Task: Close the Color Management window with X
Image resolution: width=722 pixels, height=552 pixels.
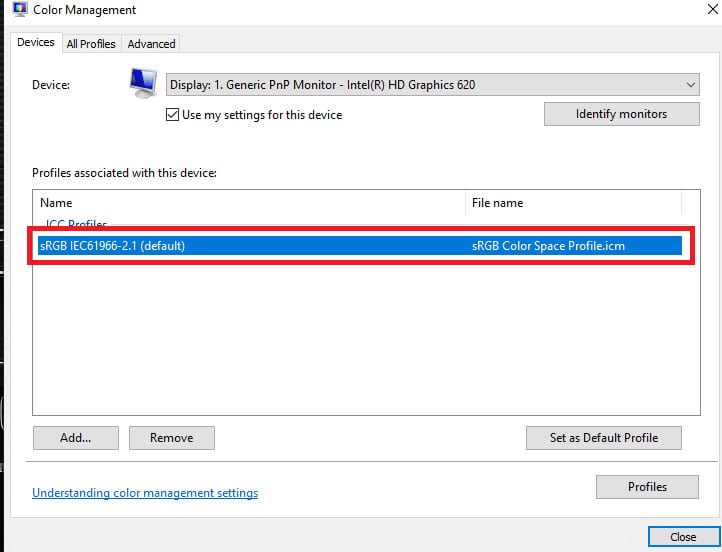Action: (712, 9)
